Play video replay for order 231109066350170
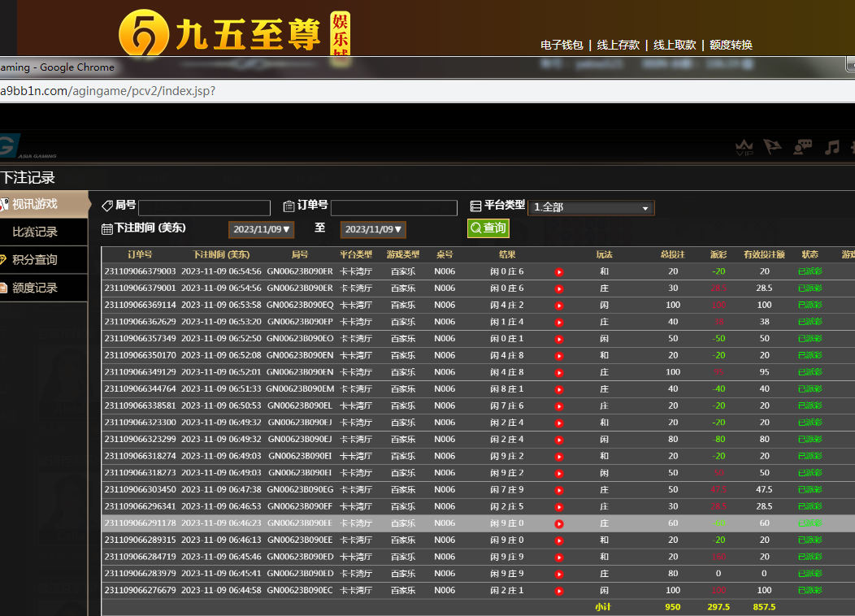 (x=559, y=356)
